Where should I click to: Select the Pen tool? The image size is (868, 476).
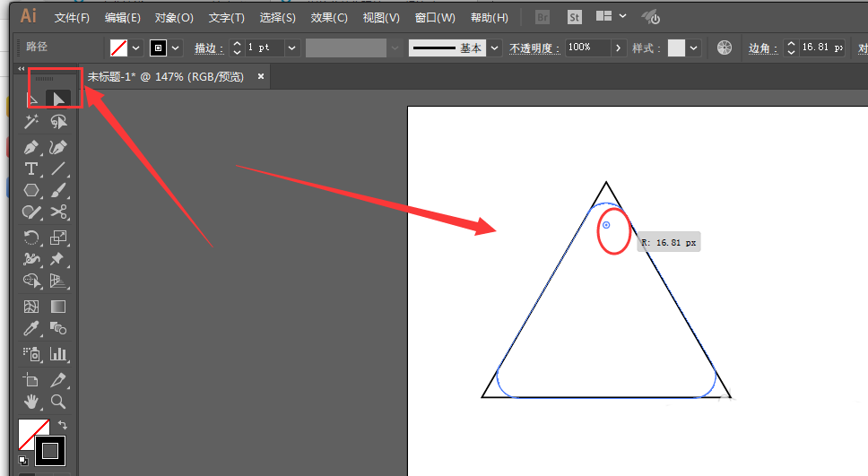(x=31, y=147)
